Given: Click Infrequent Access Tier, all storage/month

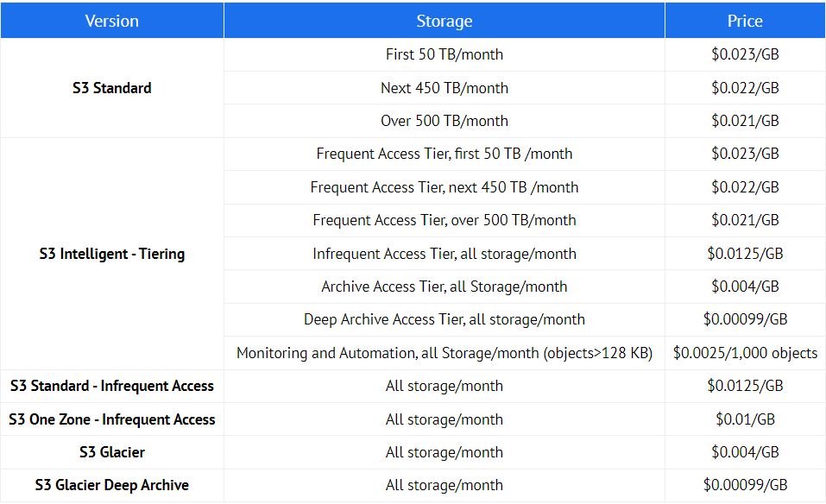Looking at the screenshot, I should point(444,254).
